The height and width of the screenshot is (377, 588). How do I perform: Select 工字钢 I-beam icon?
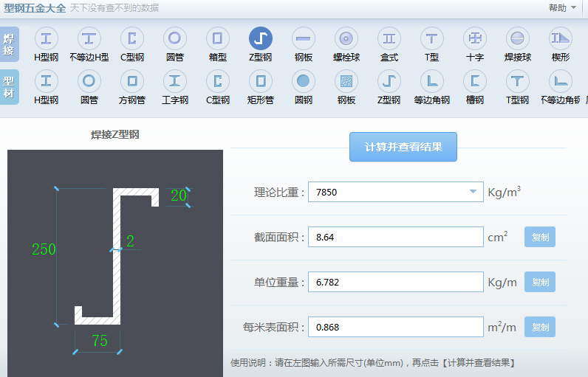point(175,81)
